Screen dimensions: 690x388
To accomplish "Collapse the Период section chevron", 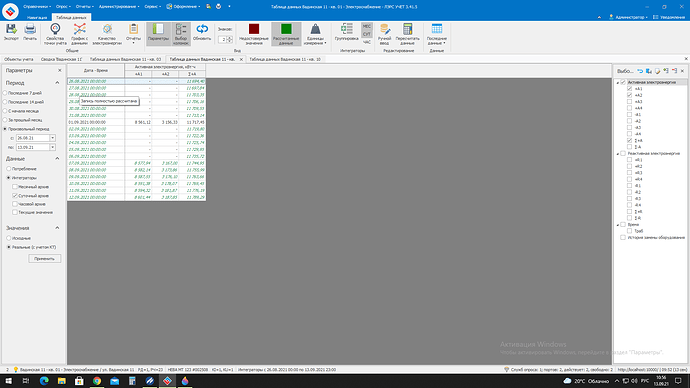I will 57,83.
